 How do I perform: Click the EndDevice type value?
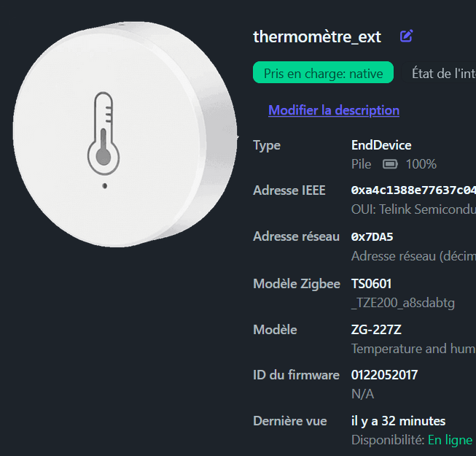pos(381,145)
